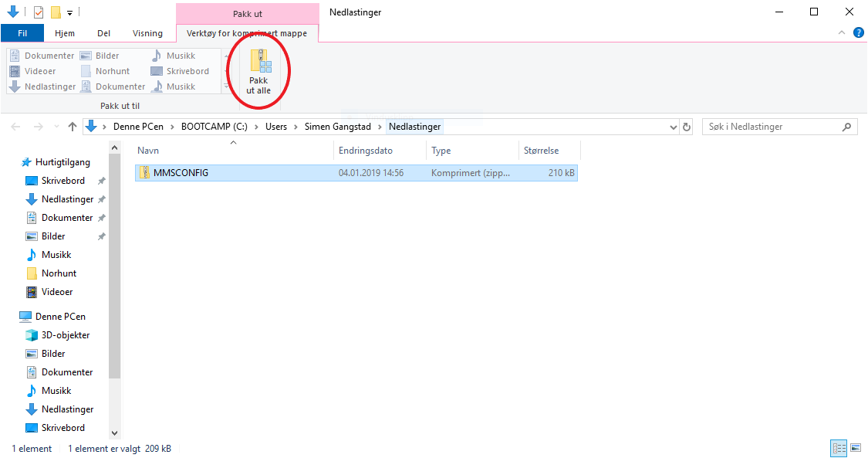868x458 pixels.
Task: Switch to the Hjem ribbon tab
Action: 65,33
